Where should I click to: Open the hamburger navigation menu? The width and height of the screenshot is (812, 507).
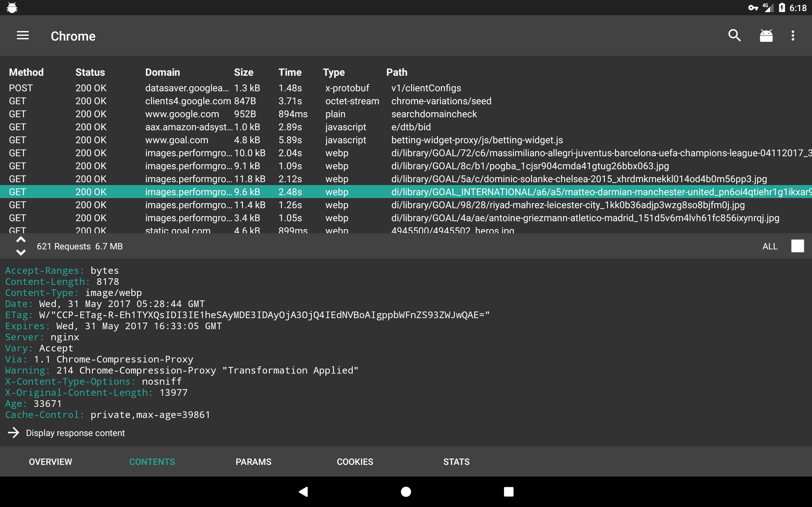click(23, 35)
